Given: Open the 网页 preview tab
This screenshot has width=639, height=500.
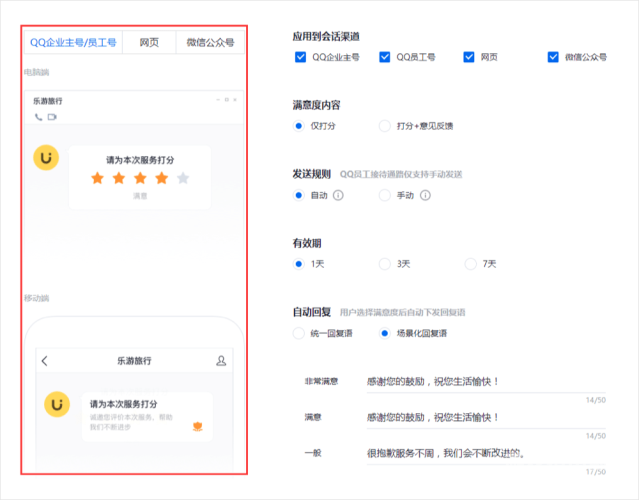Looking at the screenshot, I should 149,42.
